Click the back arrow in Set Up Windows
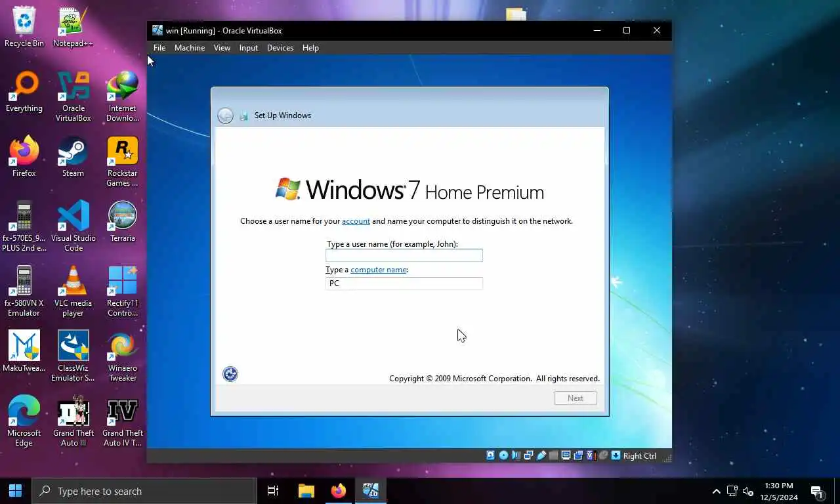The image size is (840, 504). [x=225, y=115]
